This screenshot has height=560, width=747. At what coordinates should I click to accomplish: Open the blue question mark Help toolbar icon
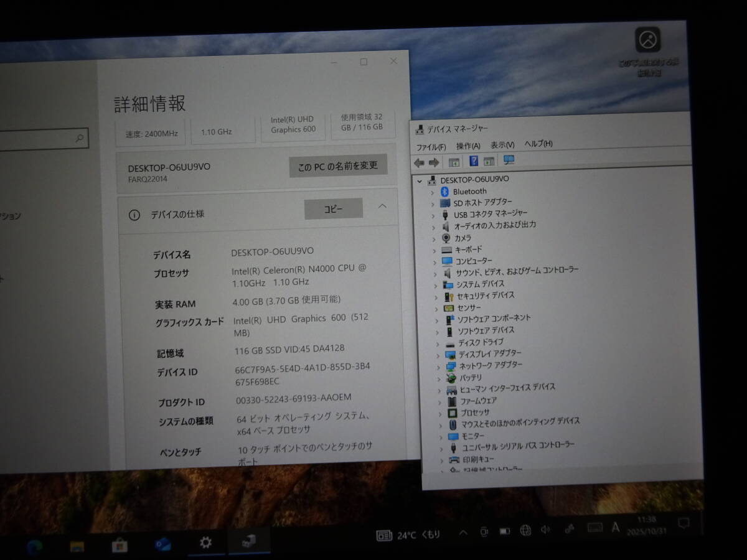(x=474, y=161)
